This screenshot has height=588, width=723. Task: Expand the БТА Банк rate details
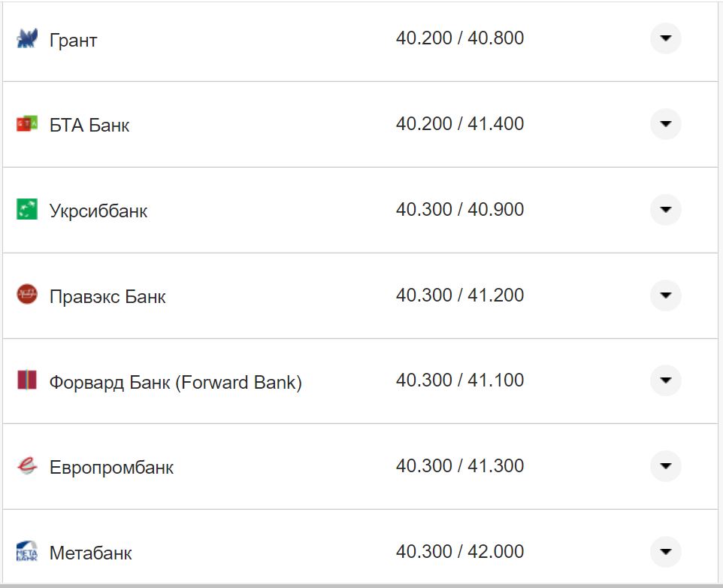[x=665, y=124]
